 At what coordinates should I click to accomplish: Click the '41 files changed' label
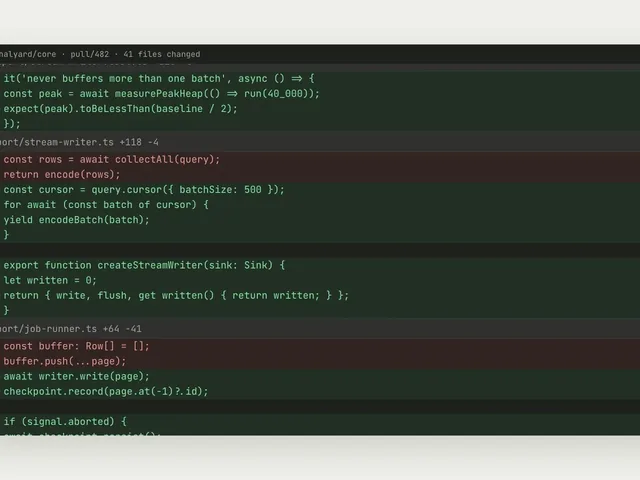162,54
